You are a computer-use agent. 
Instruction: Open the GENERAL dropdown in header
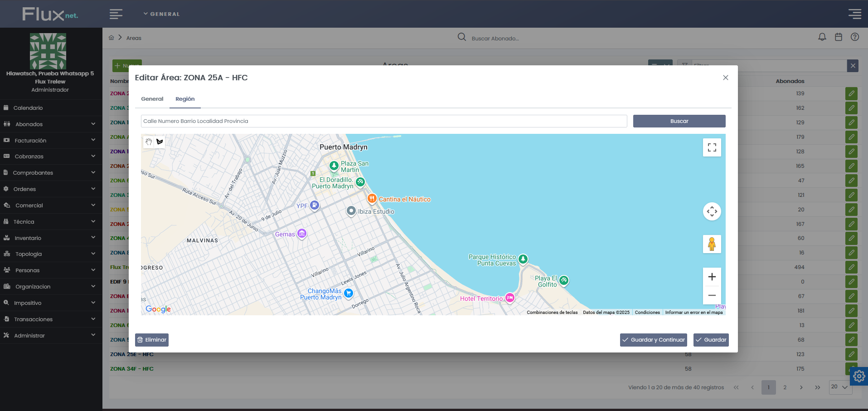coord(162,14)
